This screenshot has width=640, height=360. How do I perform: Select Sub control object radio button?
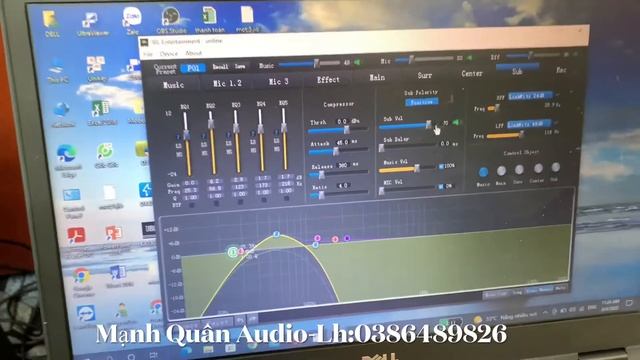(556, 167)
